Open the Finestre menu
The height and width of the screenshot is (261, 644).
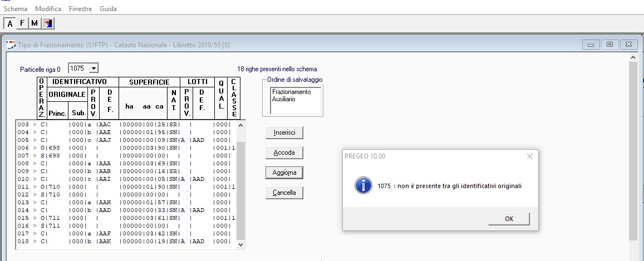[81, 9]
